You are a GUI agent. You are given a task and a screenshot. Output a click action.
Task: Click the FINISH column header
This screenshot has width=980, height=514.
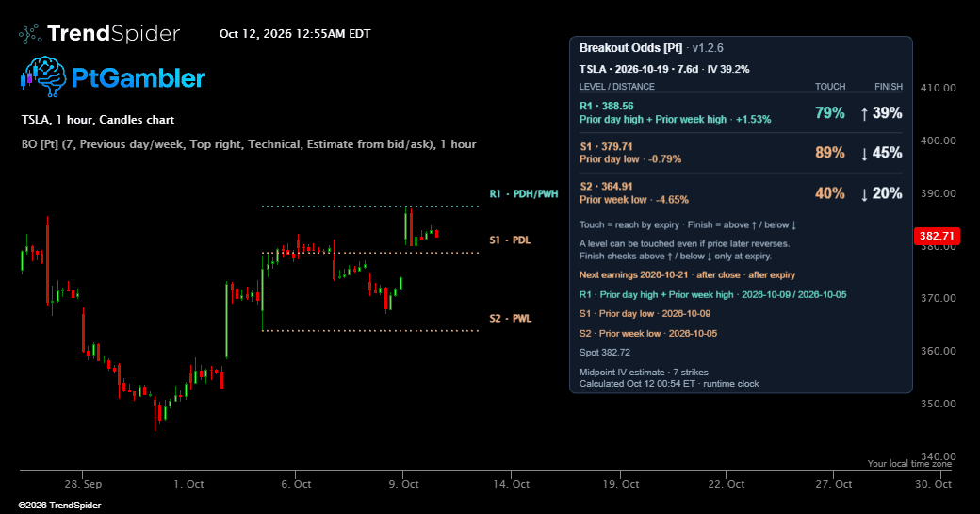click(888, 87)
